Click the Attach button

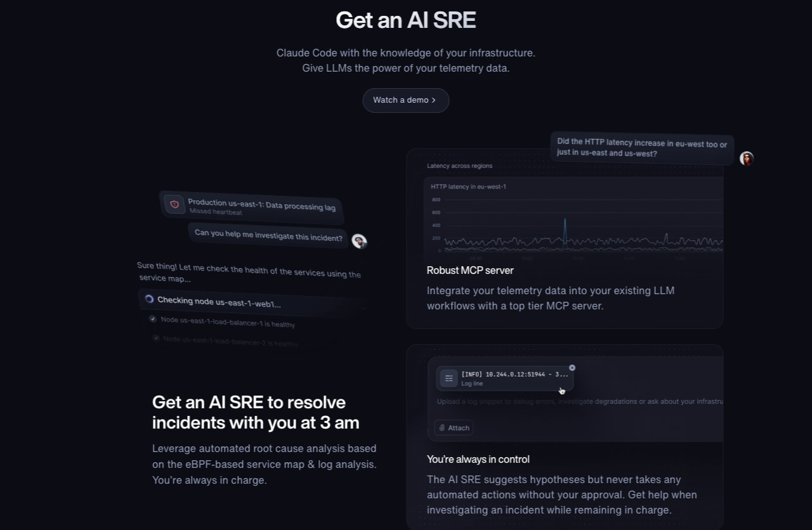(454, 428)
